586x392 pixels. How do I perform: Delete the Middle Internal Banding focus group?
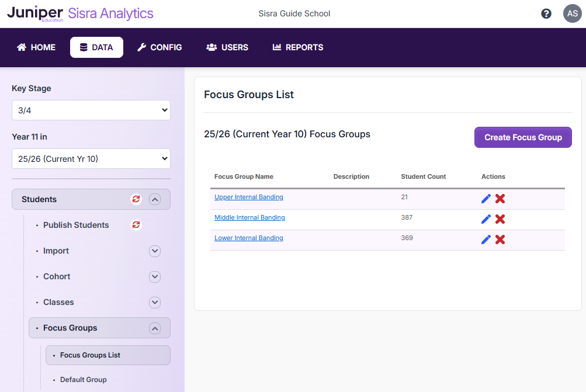500,219
